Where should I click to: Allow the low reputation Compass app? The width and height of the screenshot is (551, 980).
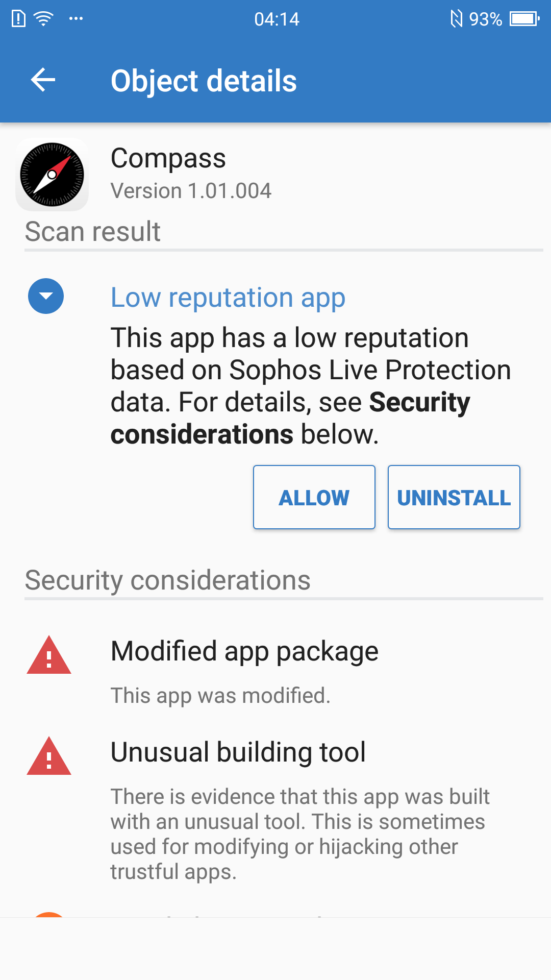pos(314,497)
